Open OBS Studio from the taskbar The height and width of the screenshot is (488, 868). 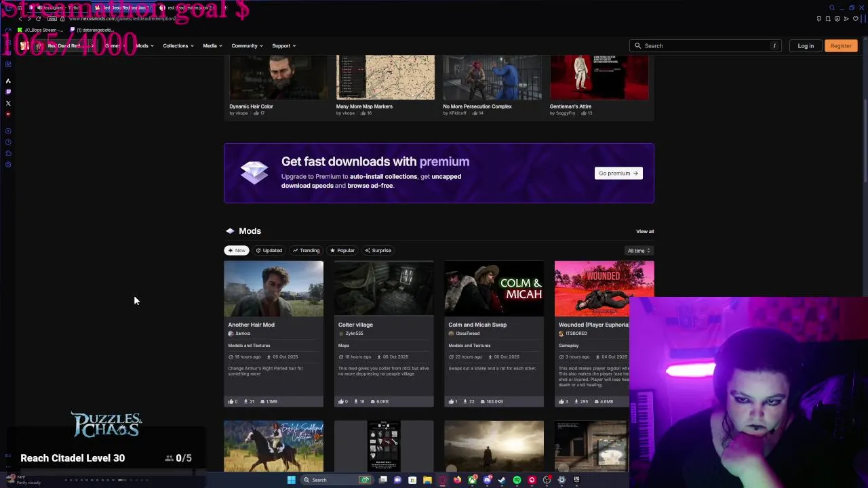[547, 480]
